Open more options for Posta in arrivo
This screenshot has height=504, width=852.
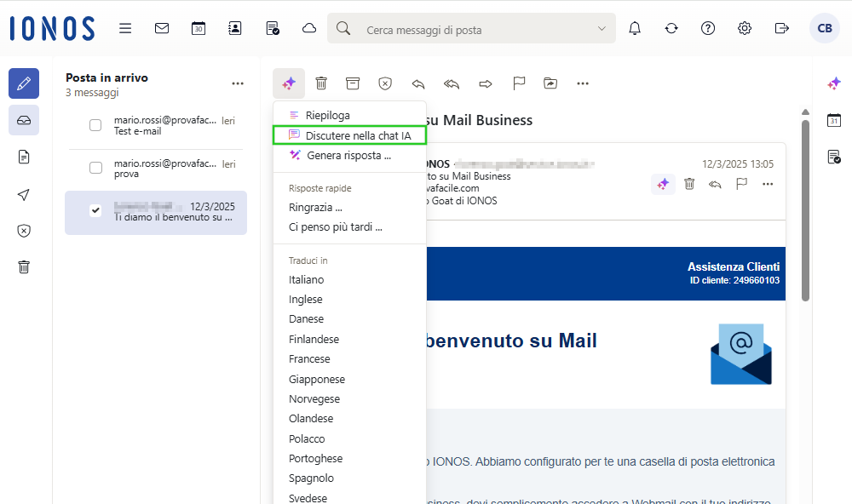pyautogui.click(x=238, y=82)
